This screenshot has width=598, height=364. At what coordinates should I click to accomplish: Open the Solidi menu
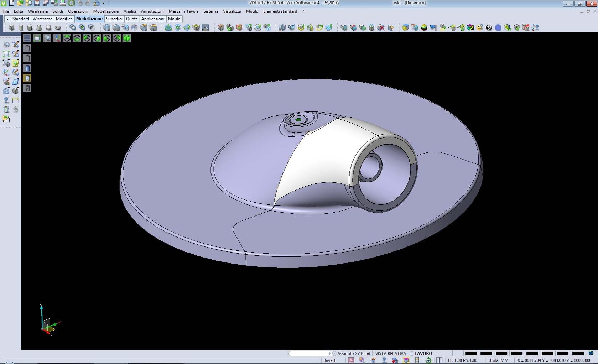tap(57, 11)
